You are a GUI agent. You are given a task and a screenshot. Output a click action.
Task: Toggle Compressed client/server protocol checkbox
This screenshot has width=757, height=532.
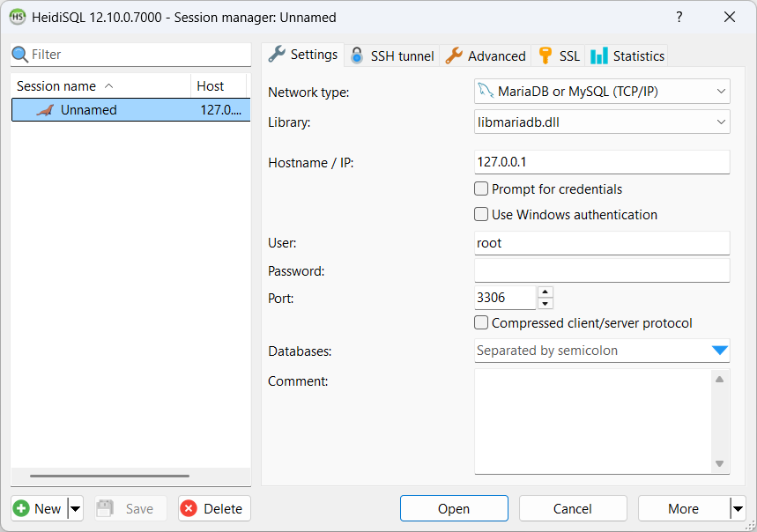tap(481, 323)
